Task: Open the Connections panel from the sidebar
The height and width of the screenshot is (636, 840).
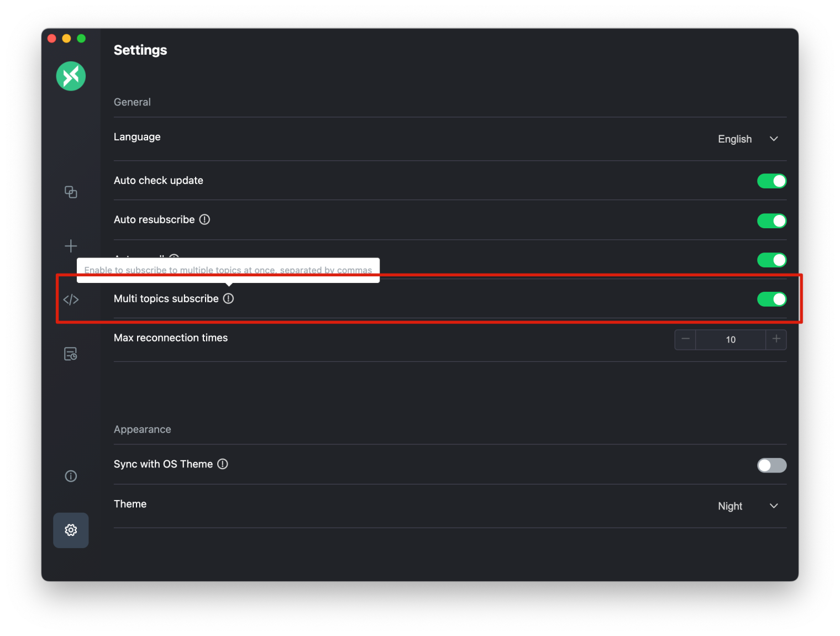Action: (x=71, y=192)
